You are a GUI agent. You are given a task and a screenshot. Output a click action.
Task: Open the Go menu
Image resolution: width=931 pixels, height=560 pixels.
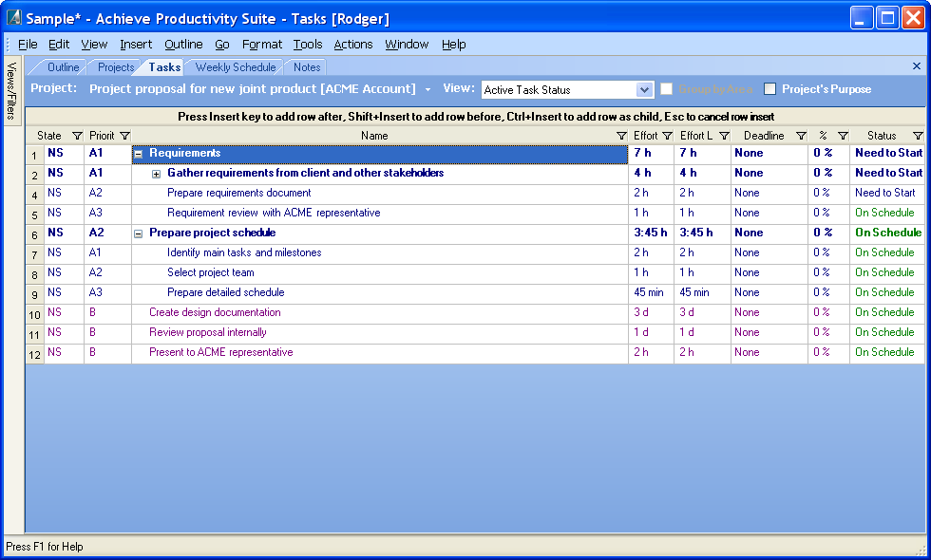(222, 45)
